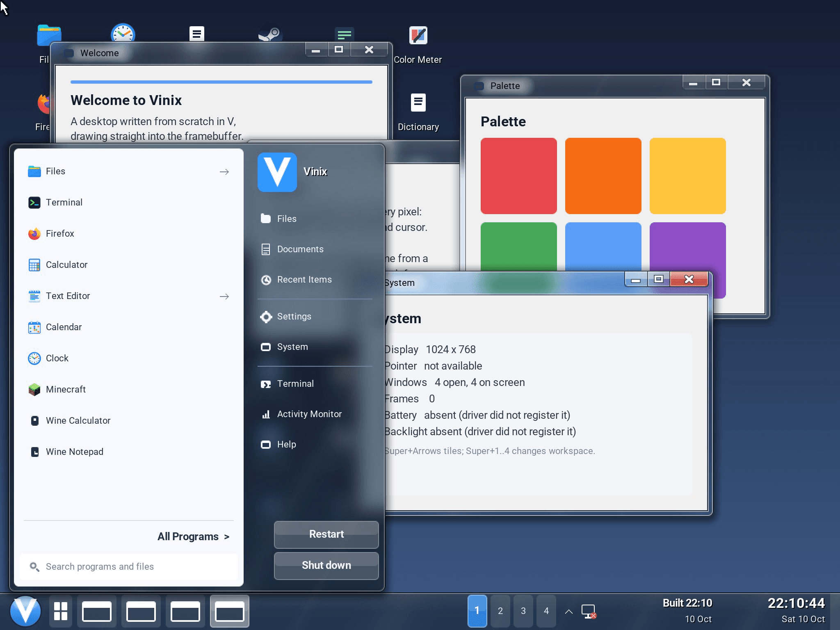
Task: Open Activity Monitor from the start menu
Action: [315, 414]
